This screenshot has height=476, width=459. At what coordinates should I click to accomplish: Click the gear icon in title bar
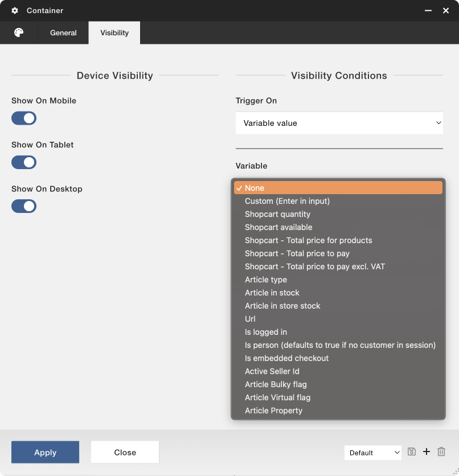(15, 11)
